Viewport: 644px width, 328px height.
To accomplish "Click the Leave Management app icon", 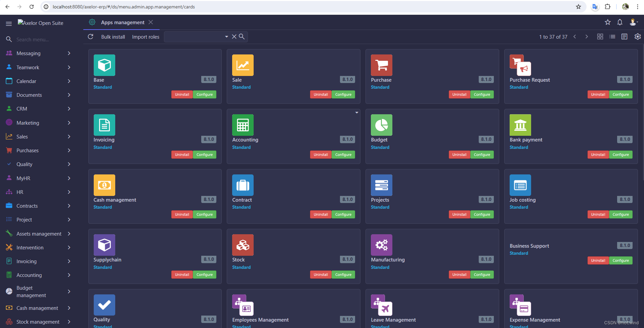I will [382, 305].
